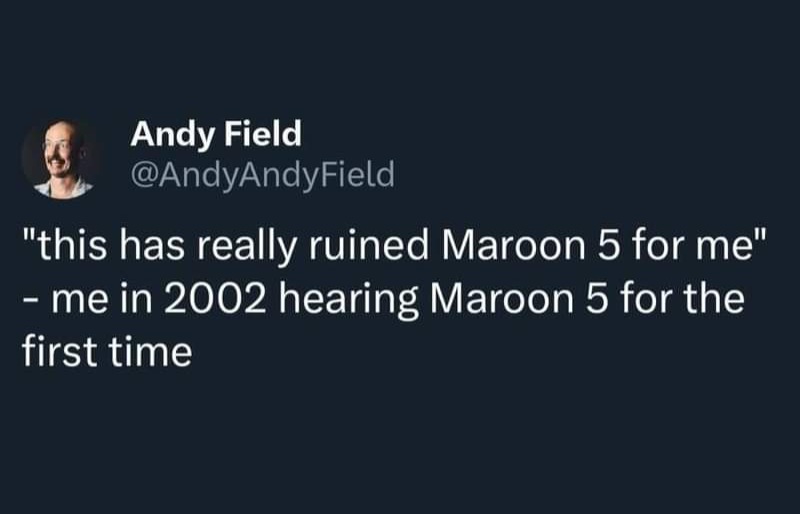Click the word "hearing" in the tweet
This screenshot has height=514, width=800.
tap(349, 300)
